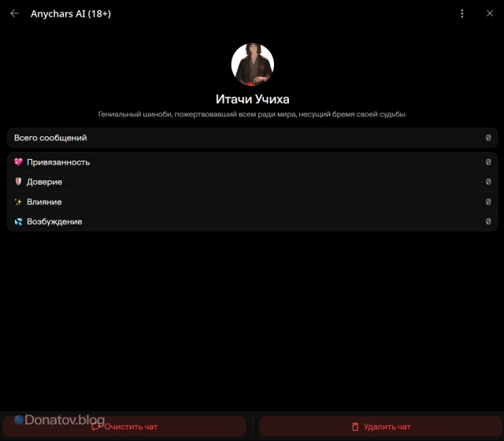Select the Привязанность label
The width and height of the screenshot is (504, 441).
(58, 162)
